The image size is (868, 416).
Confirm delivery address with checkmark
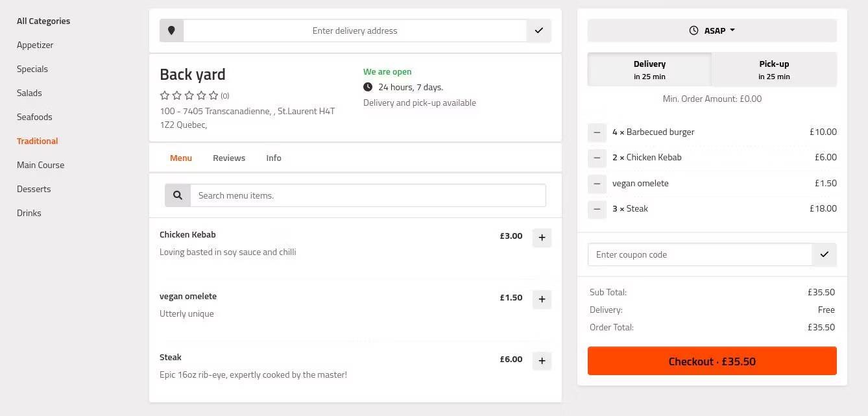point(538,31)
